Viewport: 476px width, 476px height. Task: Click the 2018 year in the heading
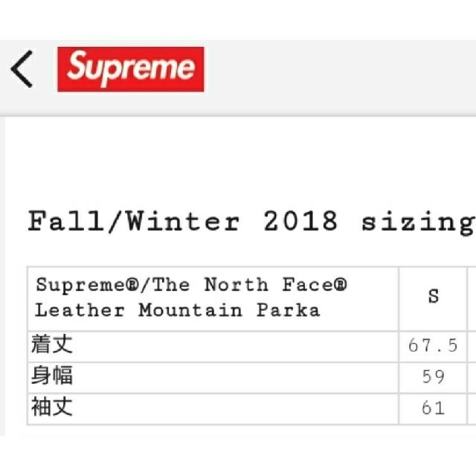point(300,221)
